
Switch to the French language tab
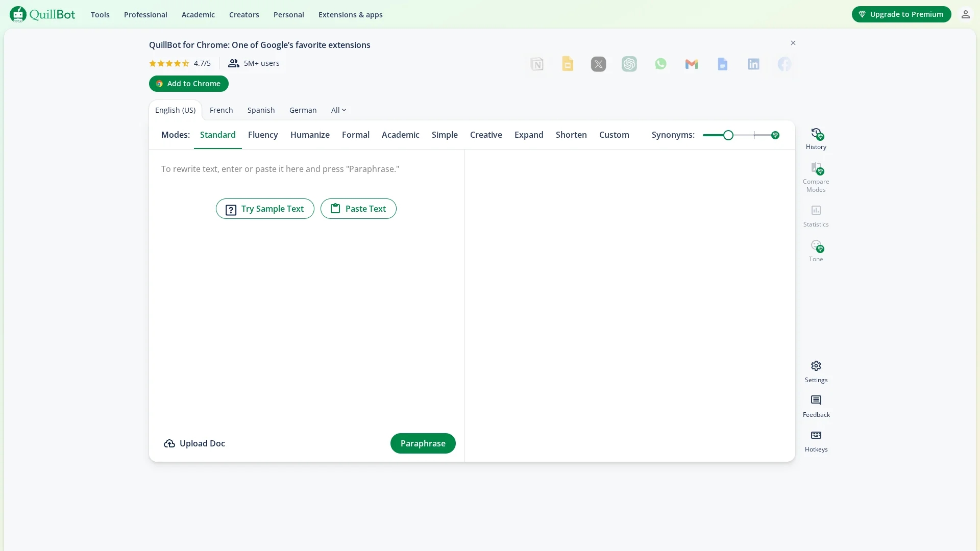[x=221, y=110]
